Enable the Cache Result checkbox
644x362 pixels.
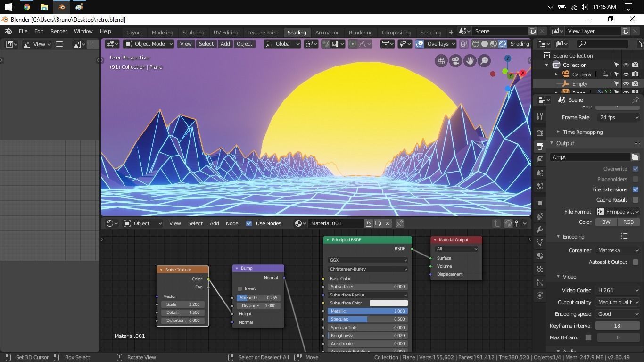[x=636, y=200]
